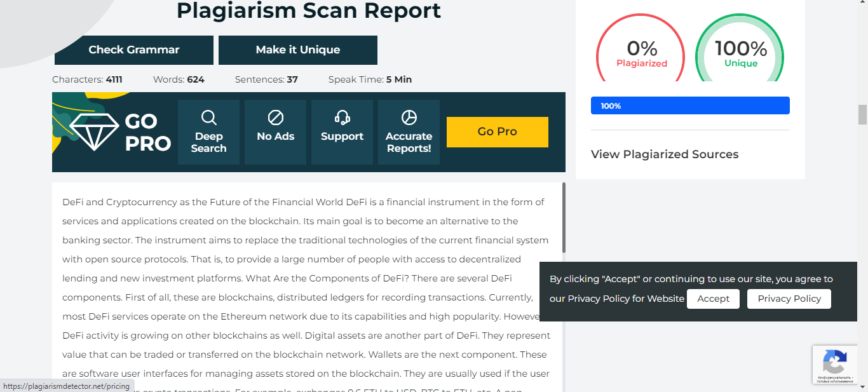
Task: Click the Deep Search magnifier tile
Action: (x=208, y=132)
